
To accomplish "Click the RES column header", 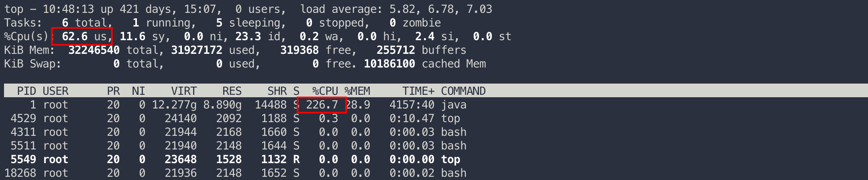I will 232,91.
